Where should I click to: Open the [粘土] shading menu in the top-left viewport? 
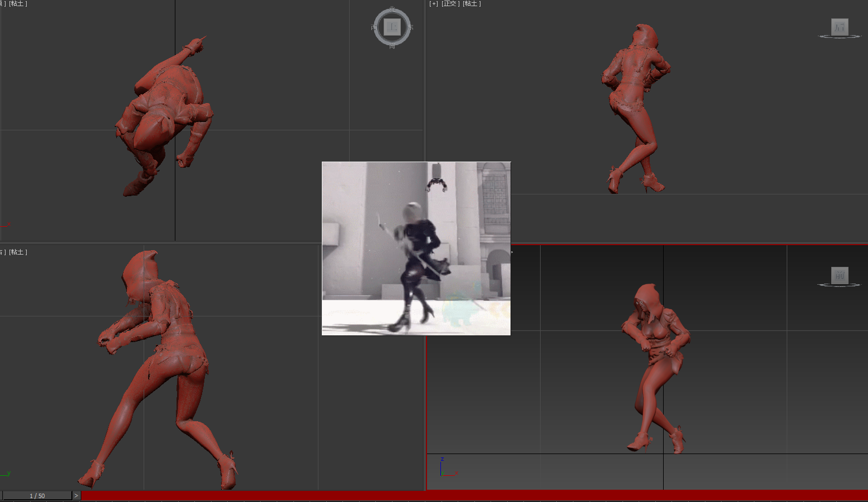tap(18, 4)
